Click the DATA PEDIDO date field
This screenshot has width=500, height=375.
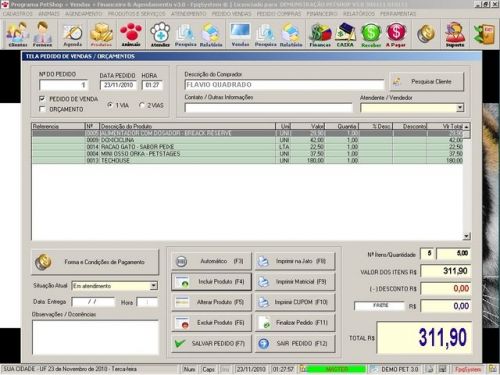point(118,85)
